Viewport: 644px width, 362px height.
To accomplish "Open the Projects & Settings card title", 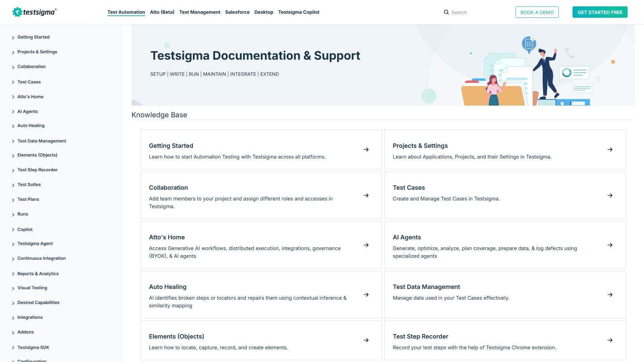I will click(x=420, y=146).
